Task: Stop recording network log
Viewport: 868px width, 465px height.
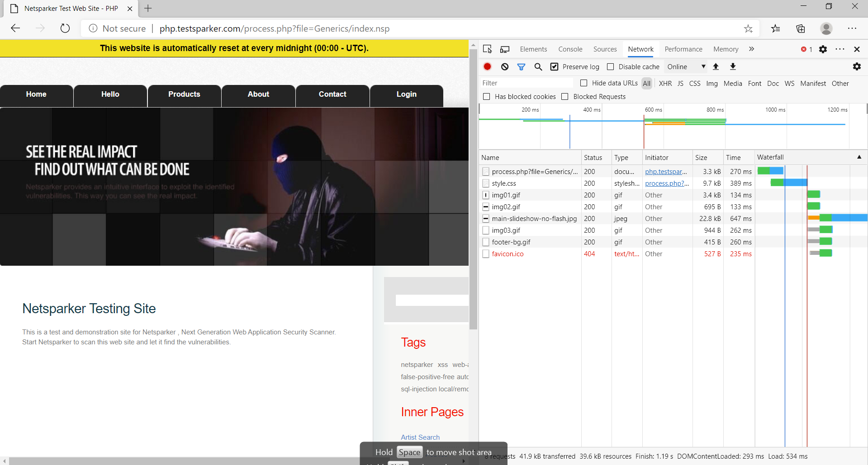Action: tap(487, 66)
